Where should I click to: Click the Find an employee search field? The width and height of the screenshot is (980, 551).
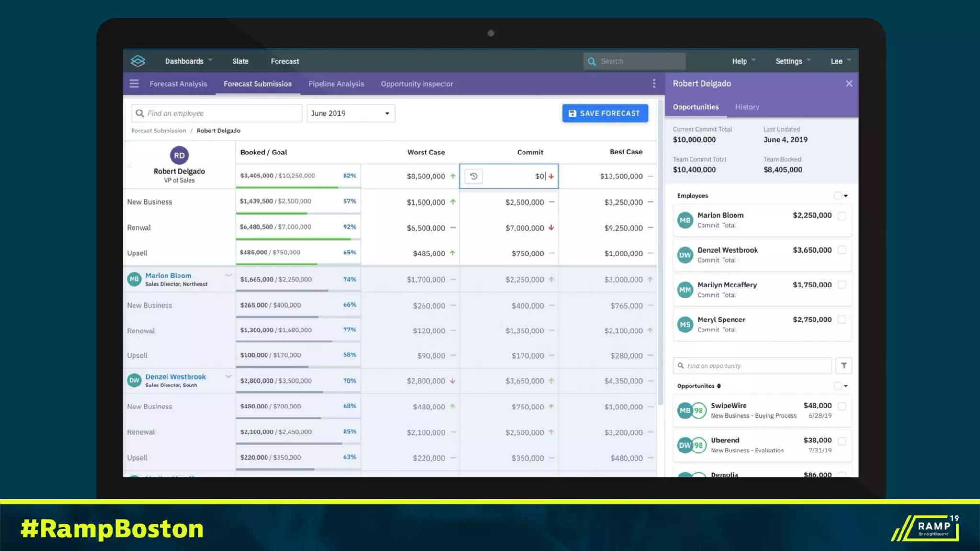(218, 113)
